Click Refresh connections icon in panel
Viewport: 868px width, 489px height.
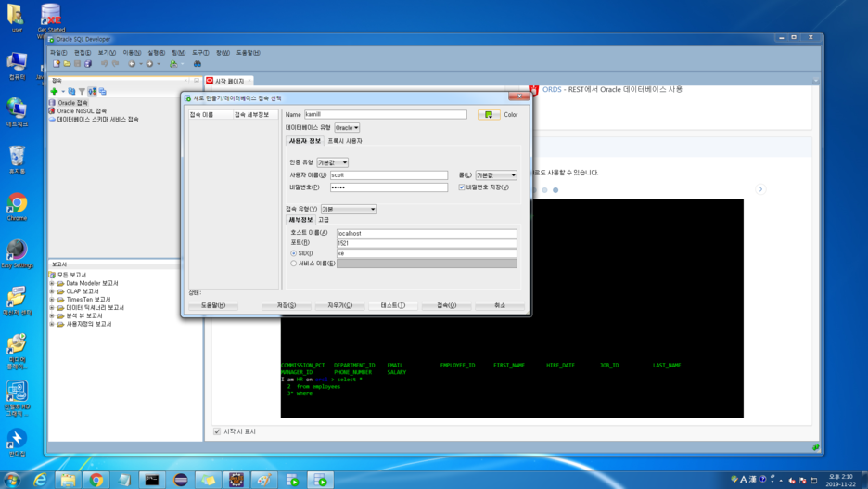71,91
